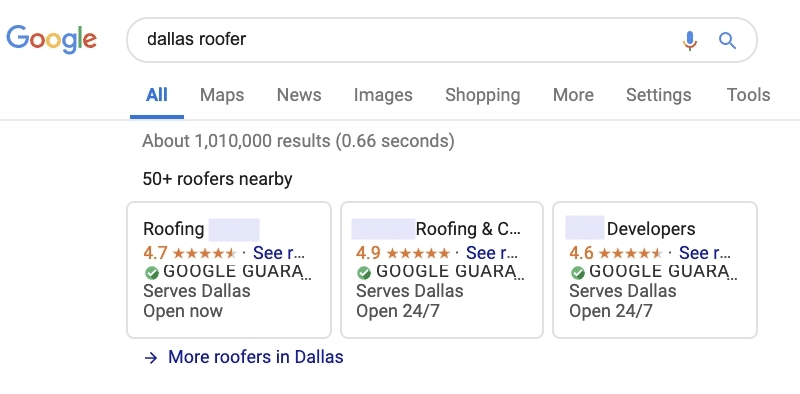Open More roofers in Dallas link

click(256, 357)
